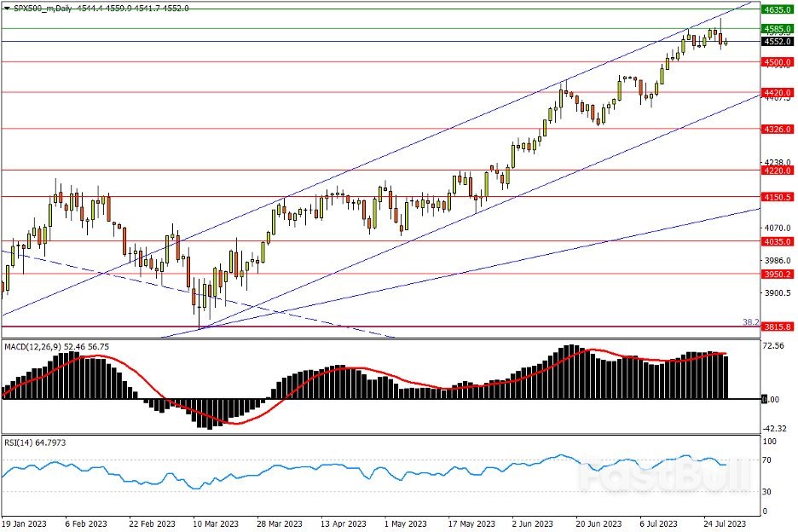Select the 4420.0 red level label
The width and height of the screenshot is (798, 532).
tap(778, 92)
